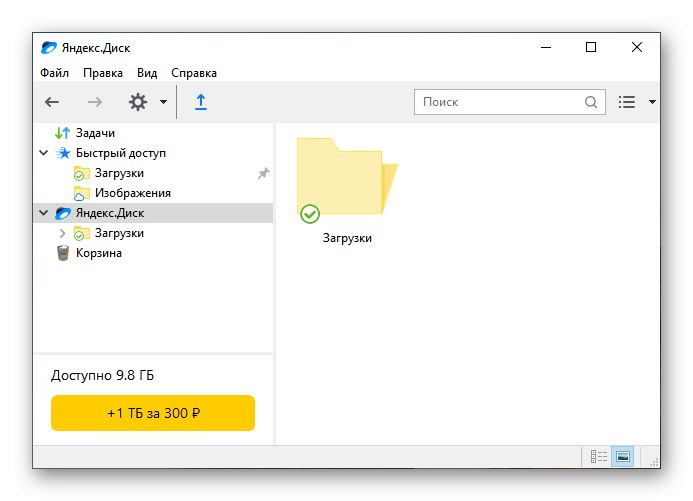Click the +1 ТБ за 300 ₽ button
Viewport: 693px width, 501px height.
[x=153, y=413]
